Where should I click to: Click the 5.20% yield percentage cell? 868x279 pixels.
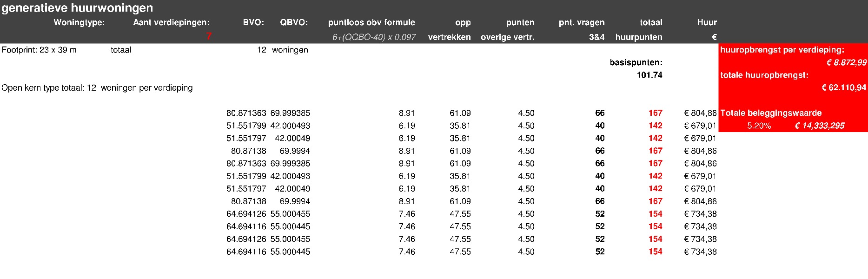tap(759, 126)
